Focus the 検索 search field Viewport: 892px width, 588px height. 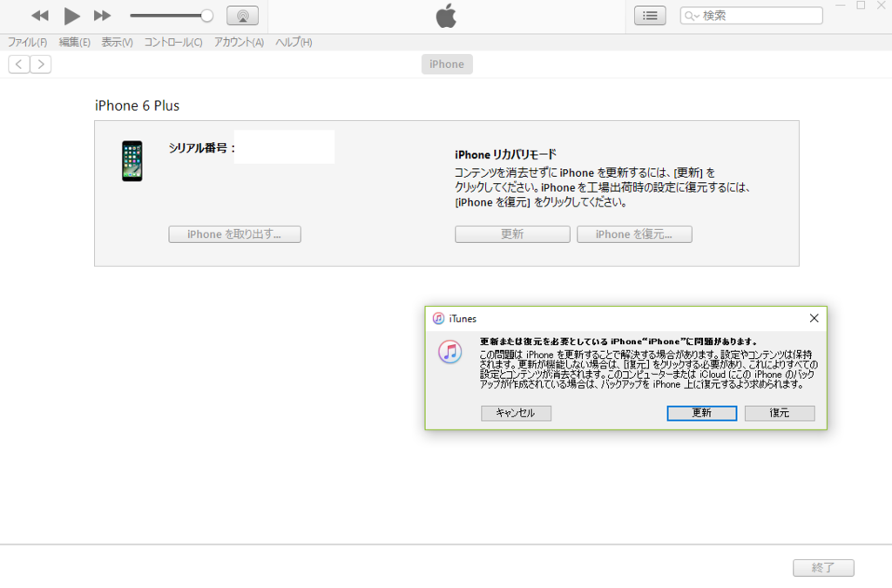752,16
